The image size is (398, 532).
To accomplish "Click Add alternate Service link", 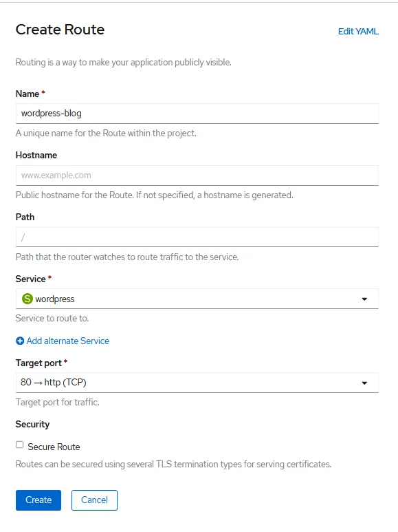I will click(x=68, y=341).
